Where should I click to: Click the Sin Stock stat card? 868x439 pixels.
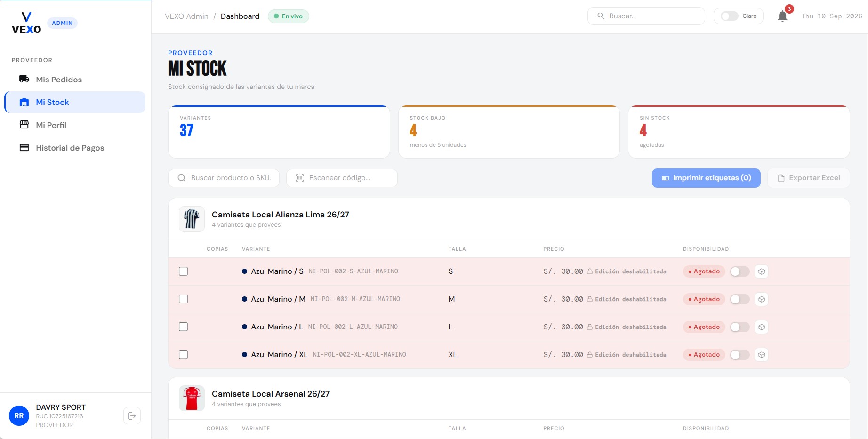[x=739, y=132]
